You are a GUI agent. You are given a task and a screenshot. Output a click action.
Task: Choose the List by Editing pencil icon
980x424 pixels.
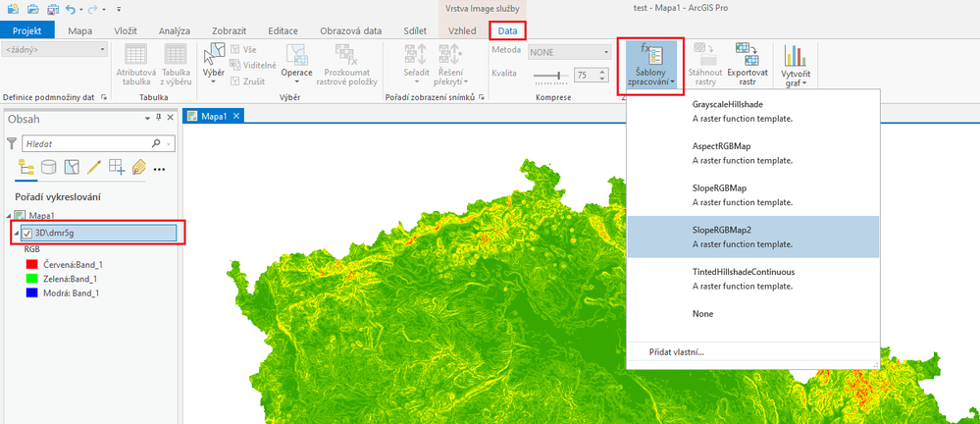point(94,167)
